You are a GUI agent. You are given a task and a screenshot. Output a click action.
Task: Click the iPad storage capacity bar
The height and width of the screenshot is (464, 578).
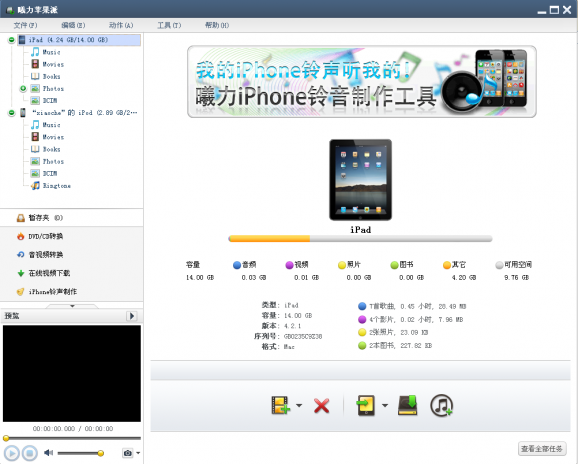click(x=361, y=239)
